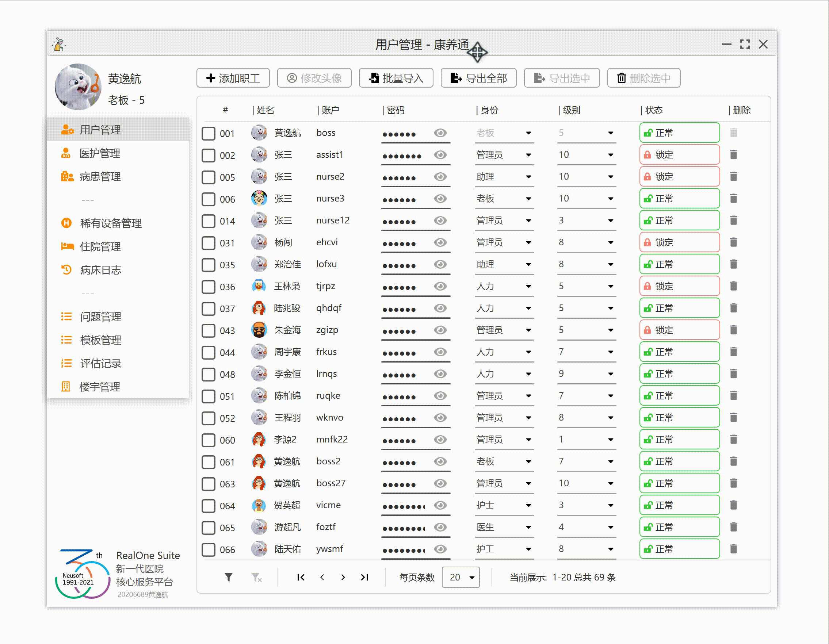Click trash icon for user 066
Screen dimensions: 829x644
[733, 549]
